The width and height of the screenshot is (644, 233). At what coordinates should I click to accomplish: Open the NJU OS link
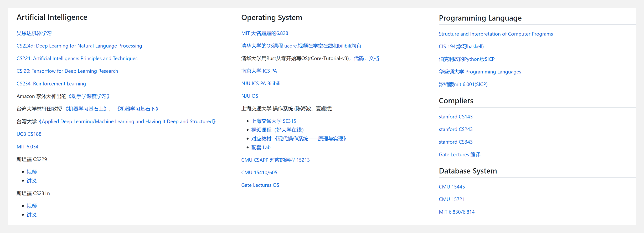[250, 96]
